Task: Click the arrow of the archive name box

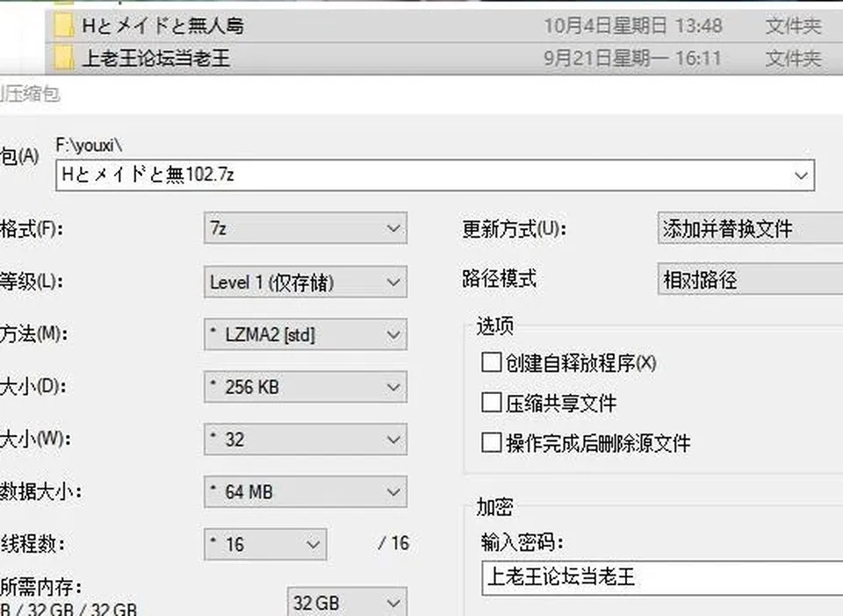Action: point(801,175)
